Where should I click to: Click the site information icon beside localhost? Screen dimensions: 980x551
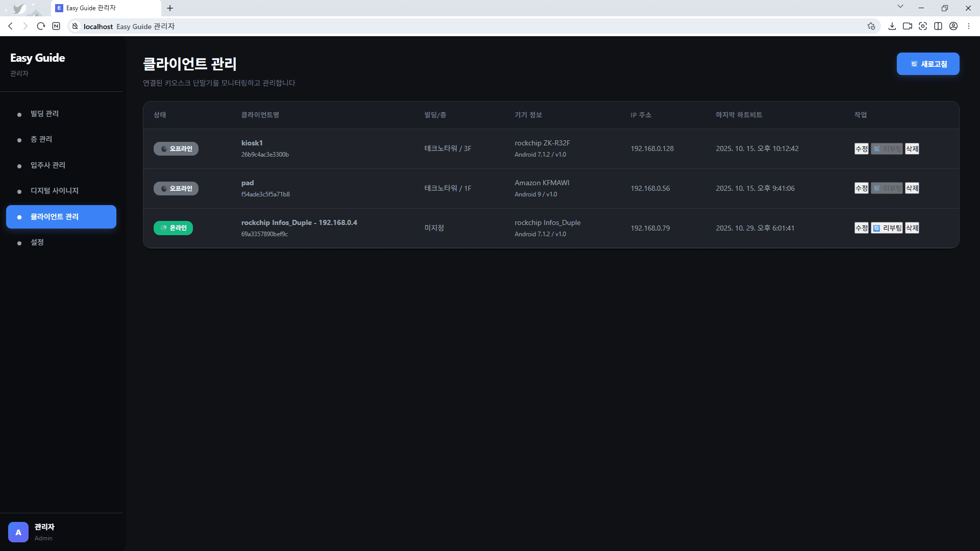click(75, 26)
